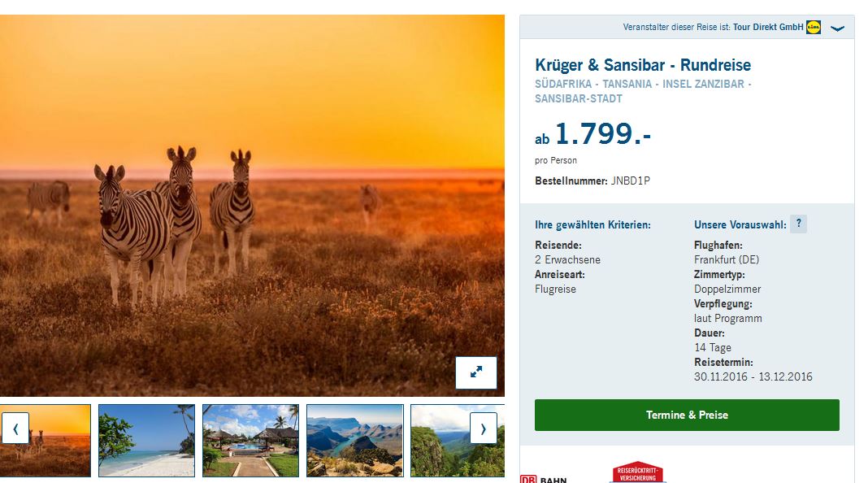This screenshot has height=483, width=868.
Task: Click the Krüger & Sansibar - Rundreise title
Action: point(643,65)
